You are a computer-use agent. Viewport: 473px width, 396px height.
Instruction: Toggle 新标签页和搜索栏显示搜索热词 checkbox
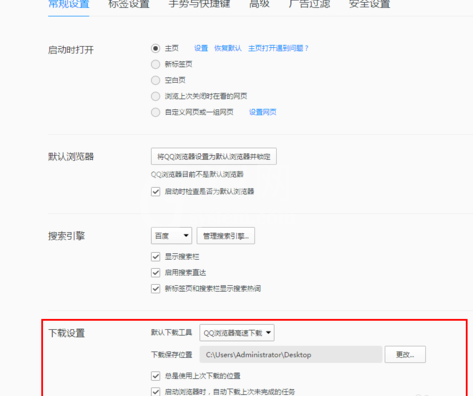pos(156,289)
